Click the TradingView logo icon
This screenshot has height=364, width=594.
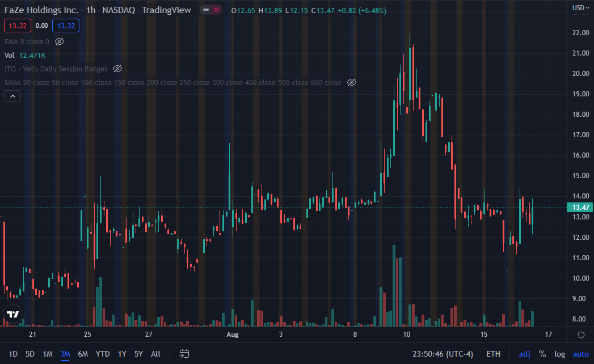(13, 314)
